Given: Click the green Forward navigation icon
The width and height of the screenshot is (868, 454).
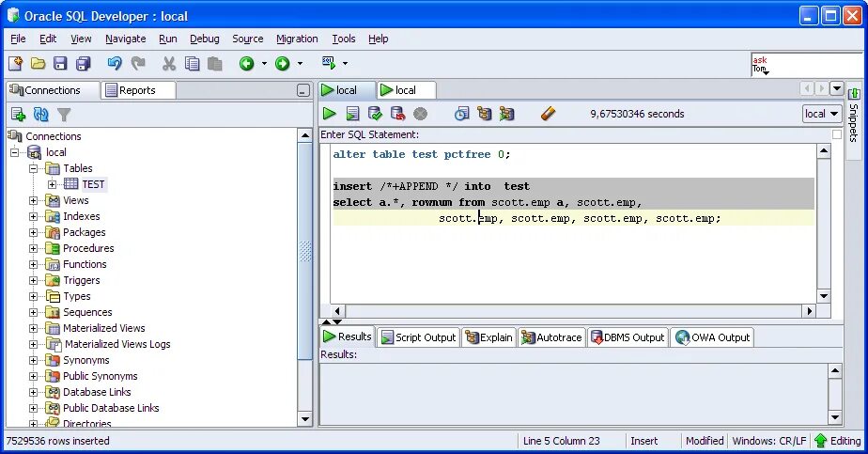Looking at the screenshot, I should click(283, 64).
